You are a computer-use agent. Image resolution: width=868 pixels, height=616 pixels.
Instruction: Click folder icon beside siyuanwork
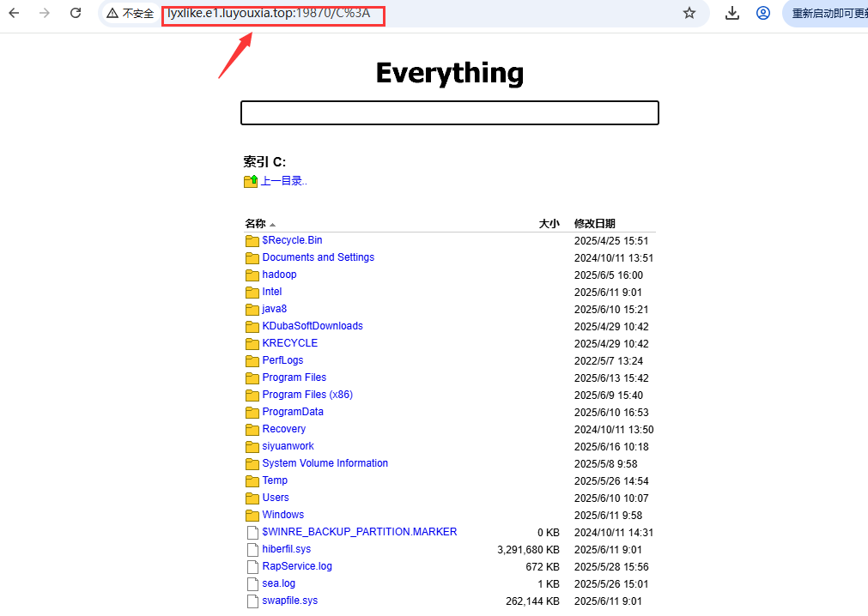252,446
